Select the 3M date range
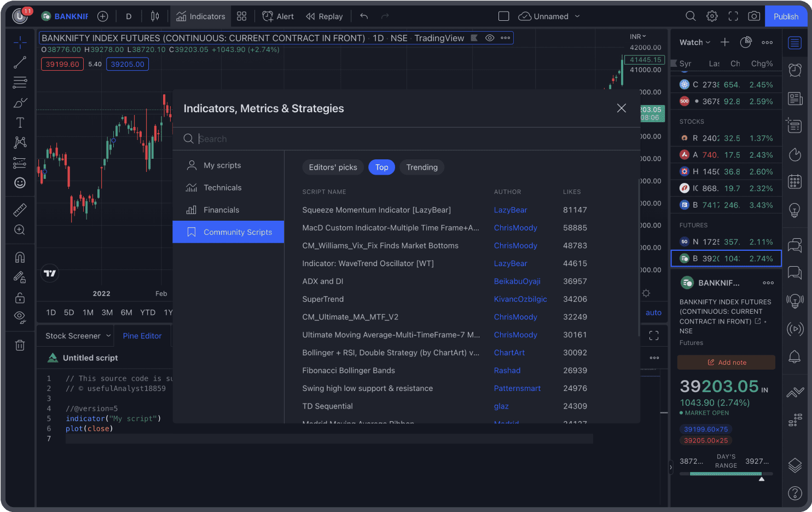Screen dimensions: 812x512 coord(107,313)
